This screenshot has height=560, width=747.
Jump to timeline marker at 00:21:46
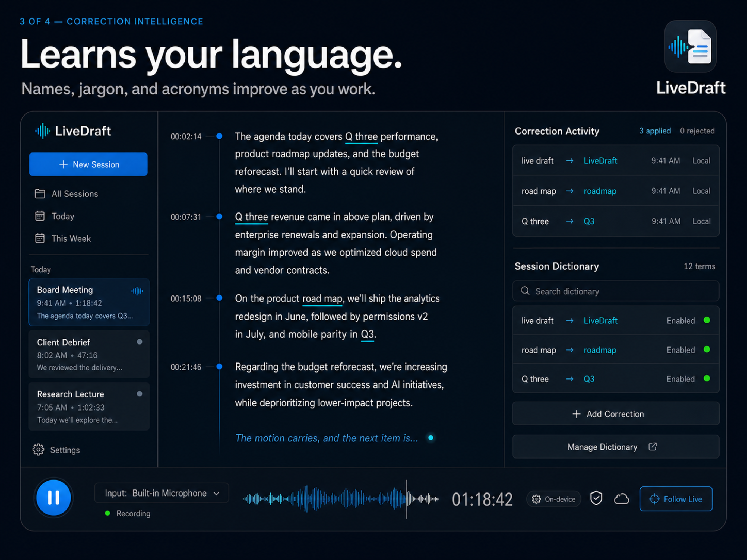tap(219, 367)
